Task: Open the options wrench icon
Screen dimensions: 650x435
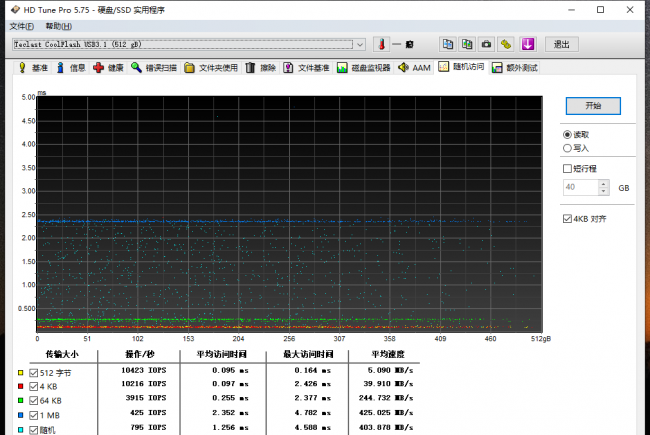Action: [x=506, y=44]
